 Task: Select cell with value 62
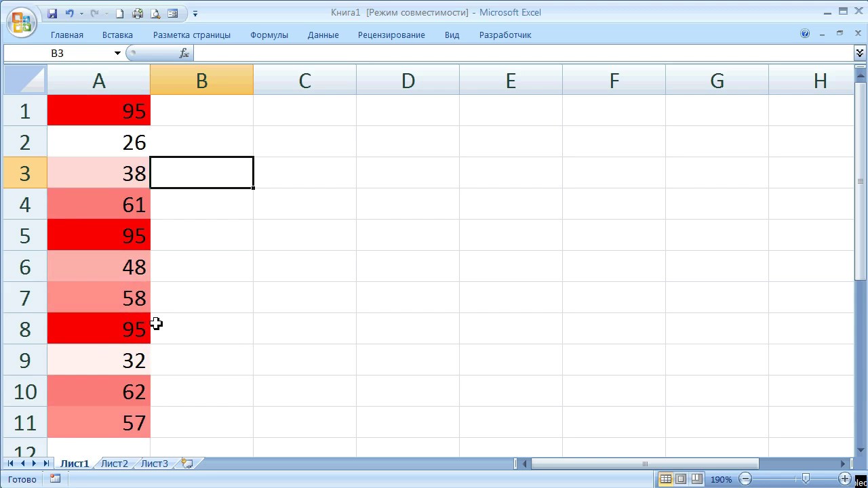click(x=99, y=391)
